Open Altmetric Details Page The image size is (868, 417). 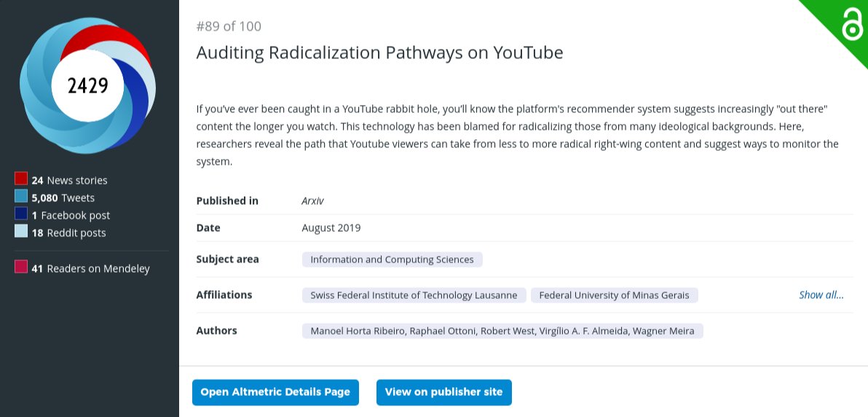tap(275, 392)
